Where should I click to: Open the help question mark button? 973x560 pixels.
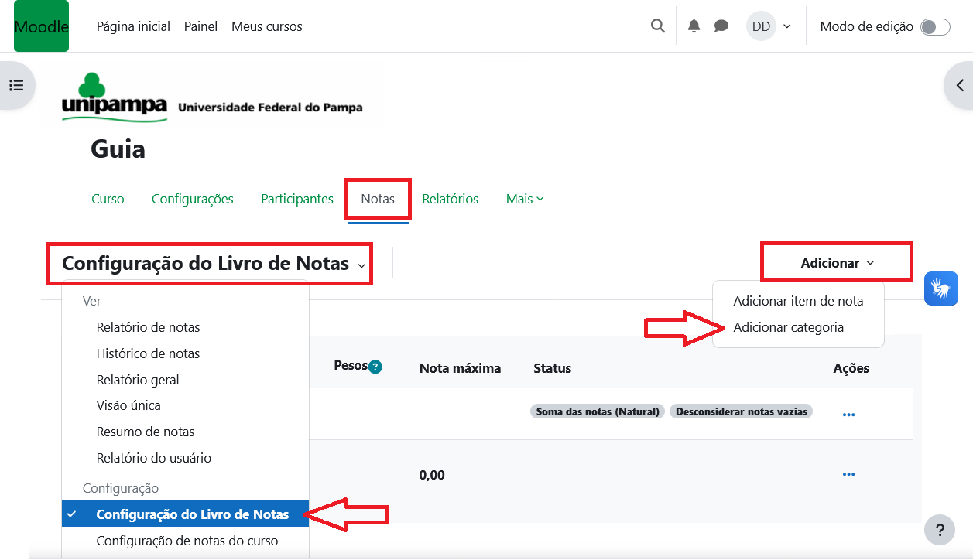pos(939,531)
